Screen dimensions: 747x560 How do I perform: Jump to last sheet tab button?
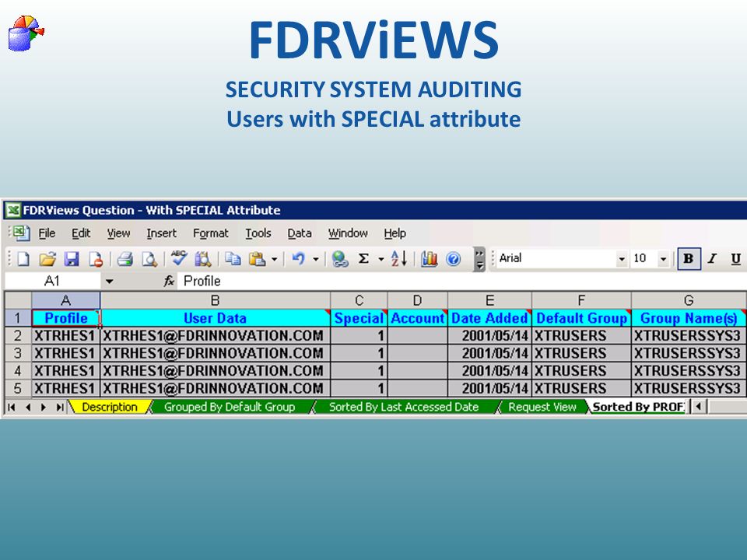tap(60, 407)
